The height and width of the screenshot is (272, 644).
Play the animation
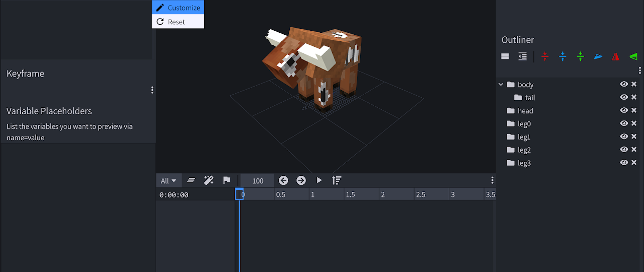319,180
